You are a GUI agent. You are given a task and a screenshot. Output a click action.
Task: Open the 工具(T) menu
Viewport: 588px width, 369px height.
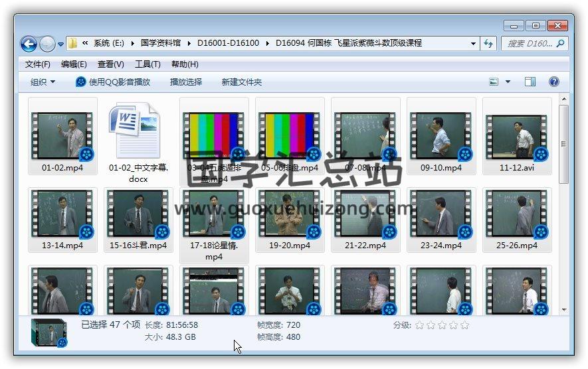[x=147, y=64]
